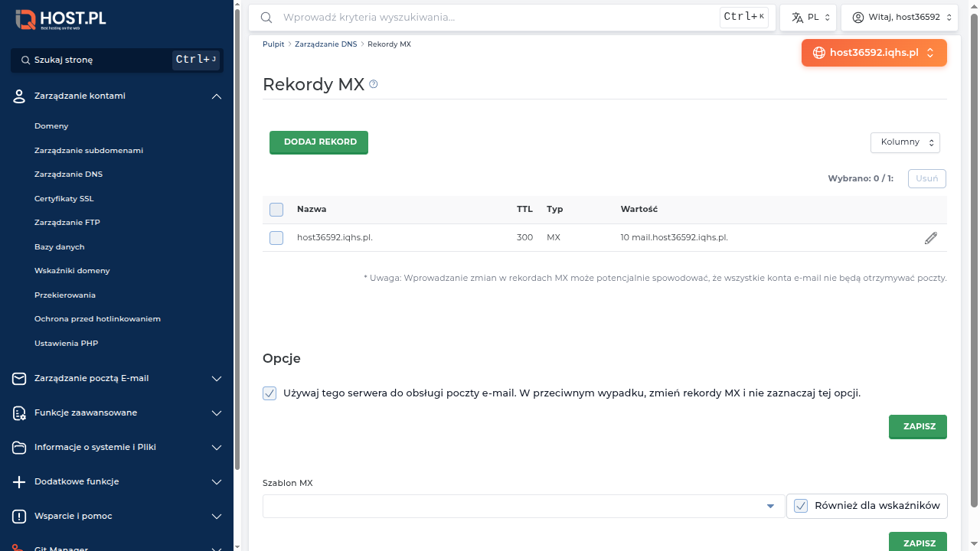Click the Zarządzanie kontami user icon
980x551 pixels.
pos(20,96)
